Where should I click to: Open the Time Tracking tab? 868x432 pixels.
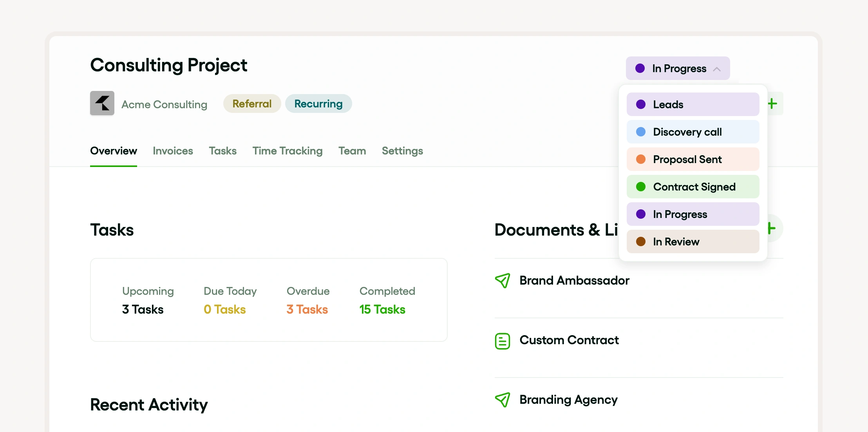click(x=287, y=151)
